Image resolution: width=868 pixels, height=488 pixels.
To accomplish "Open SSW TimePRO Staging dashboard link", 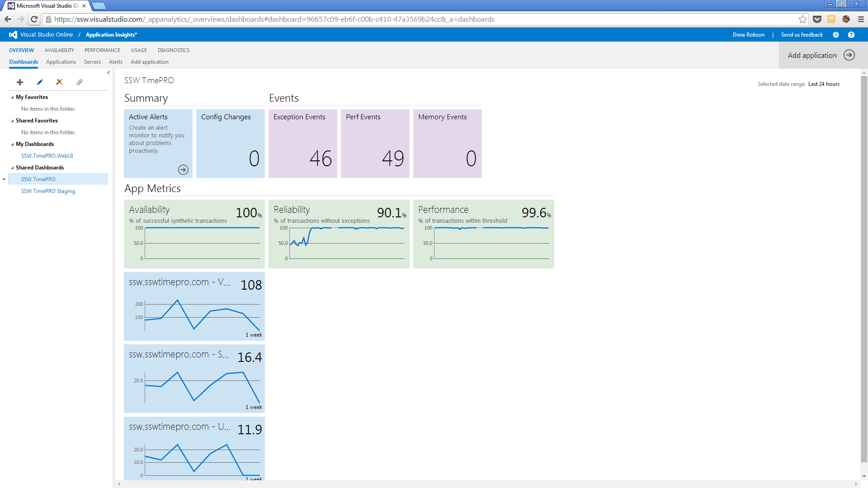I will (x=48, y=191).
